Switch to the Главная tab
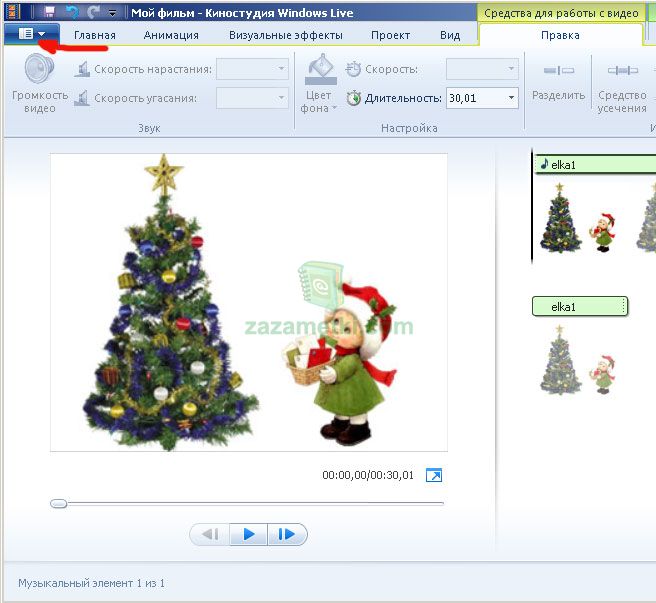Screen dimensions: 656x603 (95, 35)
